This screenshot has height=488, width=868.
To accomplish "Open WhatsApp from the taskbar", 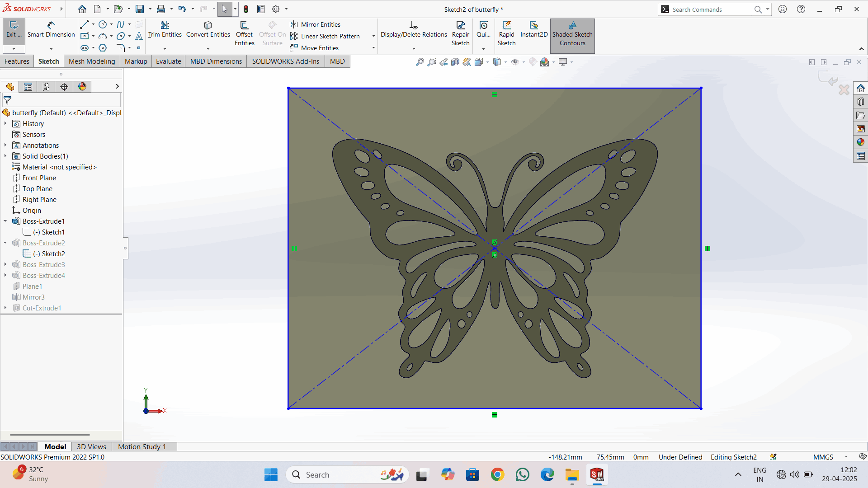I will tap(522, 474).
